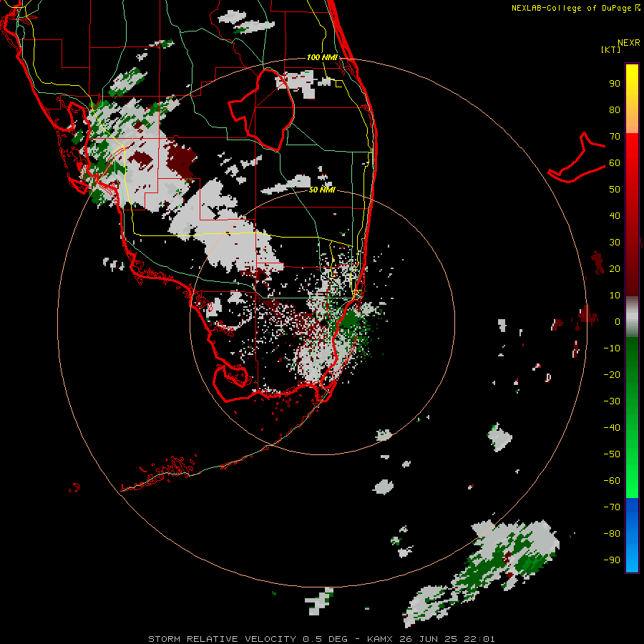
Task: Select the 100 NMI range ring label
Action: [322, 57]
